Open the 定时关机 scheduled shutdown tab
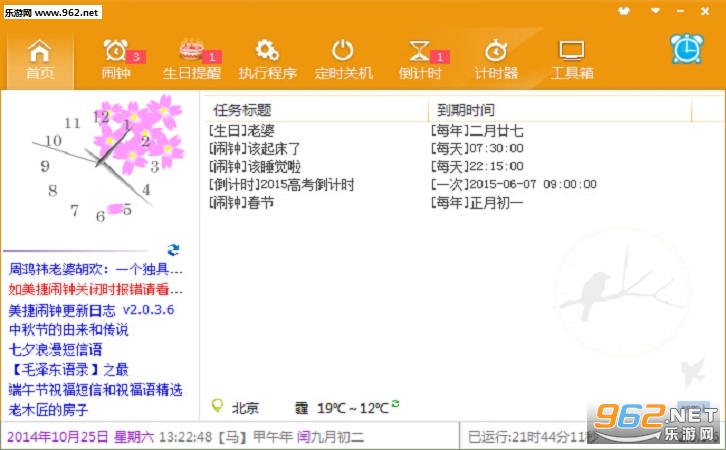Screen dimensions: 726x450 [344, 60]
